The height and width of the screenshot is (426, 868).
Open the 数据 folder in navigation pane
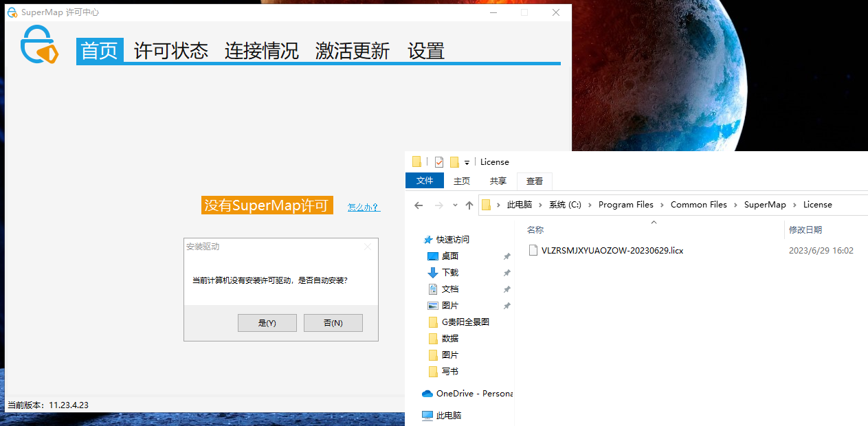(450, 338)
